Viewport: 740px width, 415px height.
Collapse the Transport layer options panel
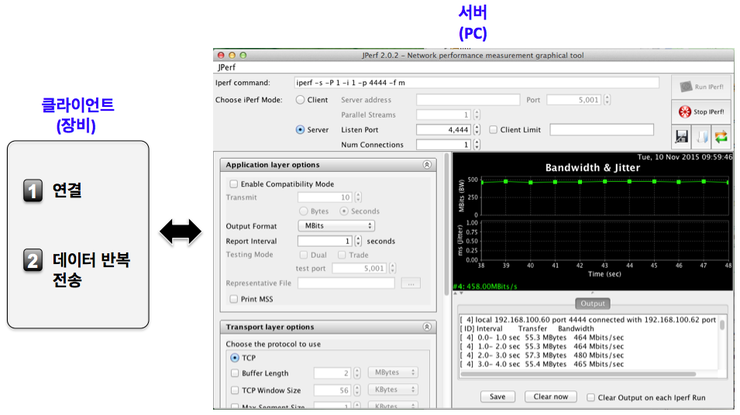(428, 327)
